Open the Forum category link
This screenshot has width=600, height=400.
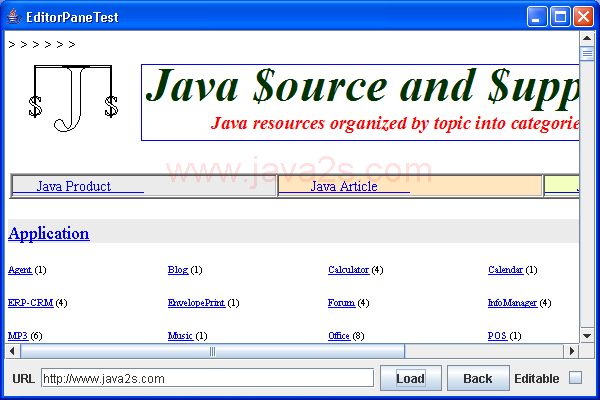[341, 303]
